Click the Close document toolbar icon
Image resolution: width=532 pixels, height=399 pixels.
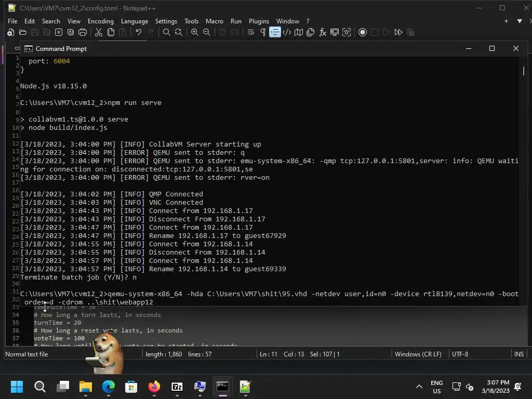(x=59, y=32)
